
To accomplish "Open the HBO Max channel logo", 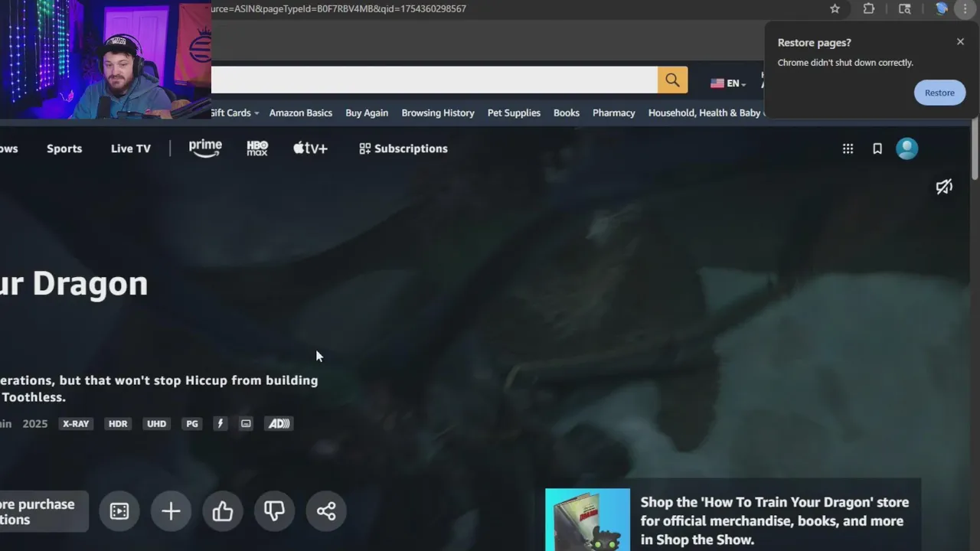I will (x=257, y=148).
